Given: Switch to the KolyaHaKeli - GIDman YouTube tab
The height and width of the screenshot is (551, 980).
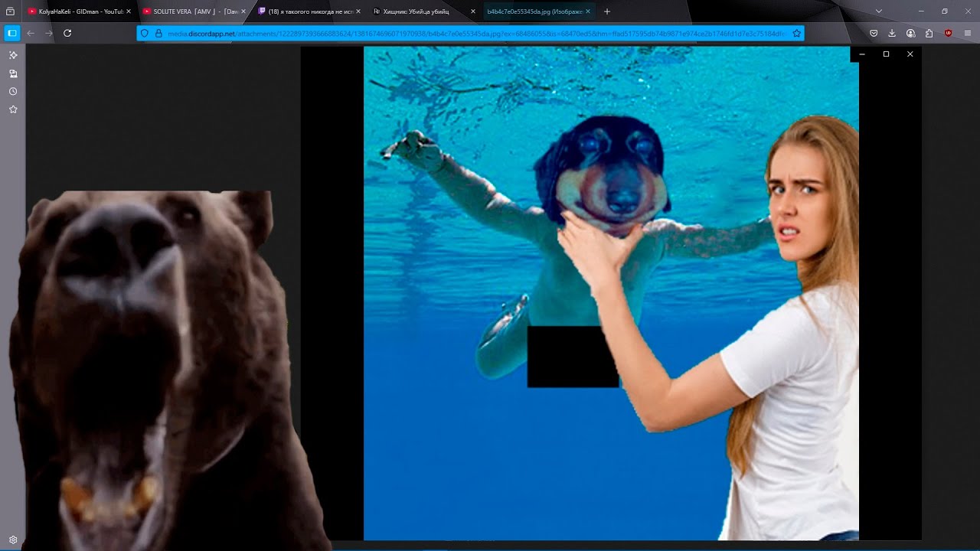Looking at the screenshot, I should point(80,11).
